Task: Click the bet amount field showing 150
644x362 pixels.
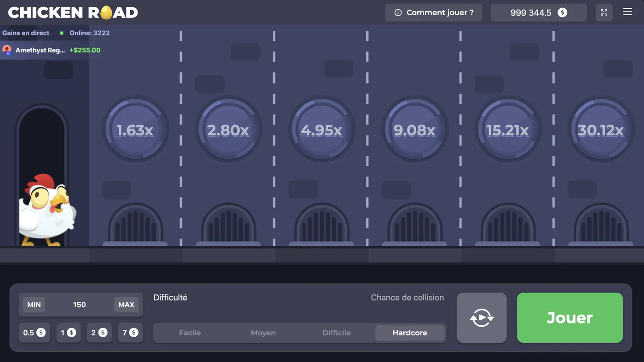Action: point(79,304)
